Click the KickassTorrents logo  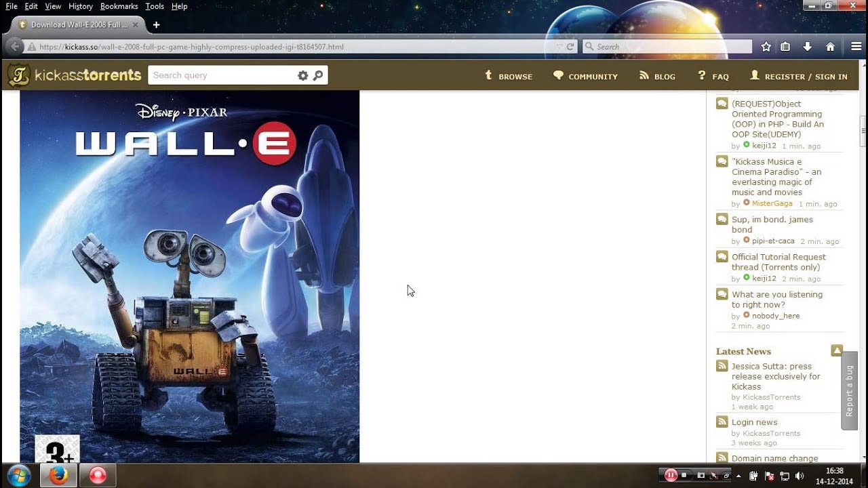[75, 75]
